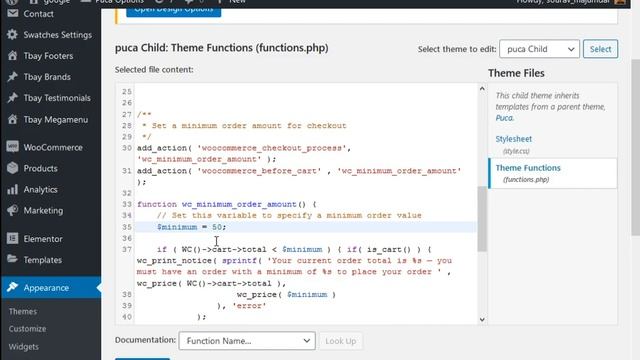Click the Tbay Megamenu home icon
The image size is (640, 360).
[x=13, y=119]
